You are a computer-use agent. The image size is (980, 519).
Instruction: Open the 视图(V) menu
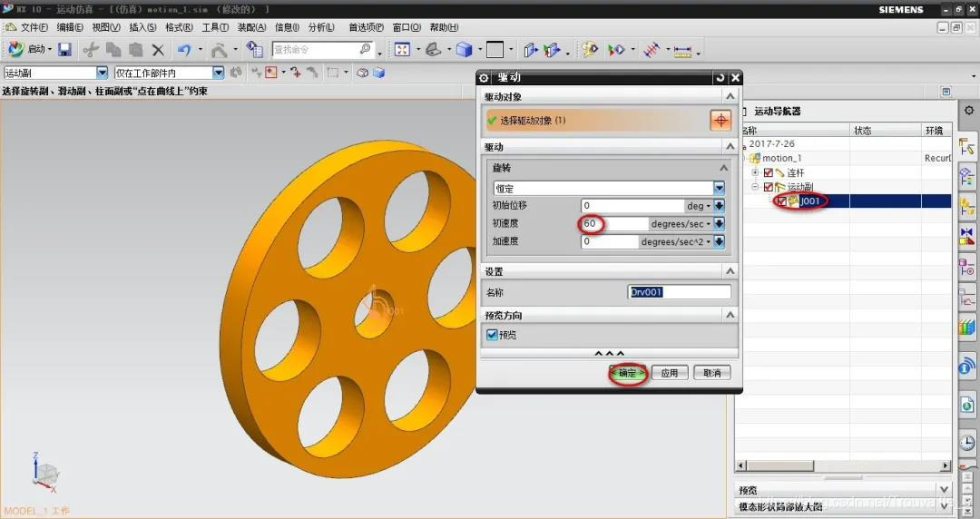(106, 27)
